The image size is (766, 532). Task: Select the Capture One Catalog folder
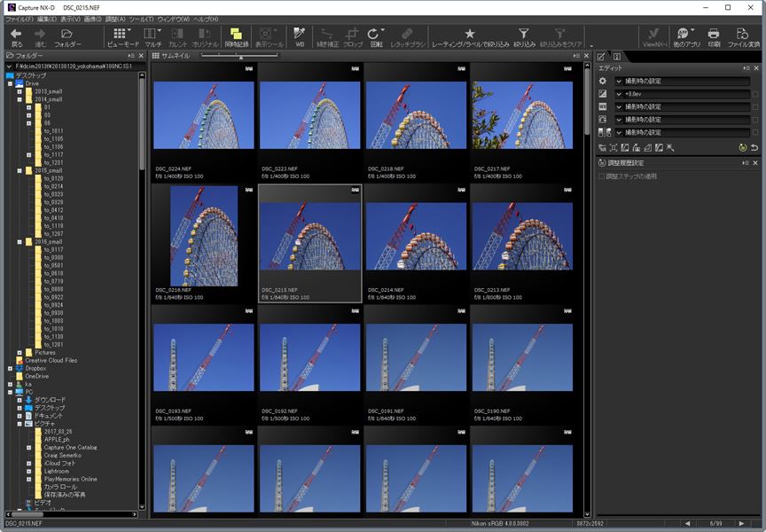(70, 448)
